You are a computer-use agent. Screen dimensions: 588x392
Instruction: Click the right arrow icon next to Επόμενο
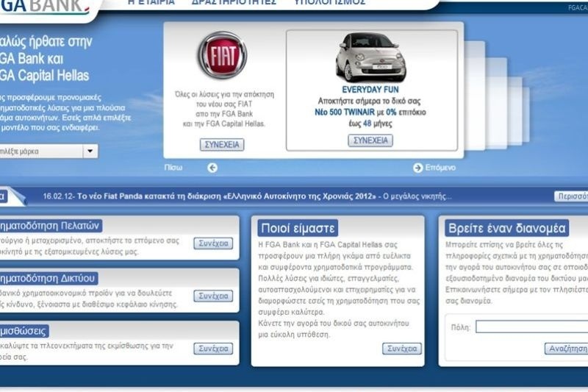(417, 168)
